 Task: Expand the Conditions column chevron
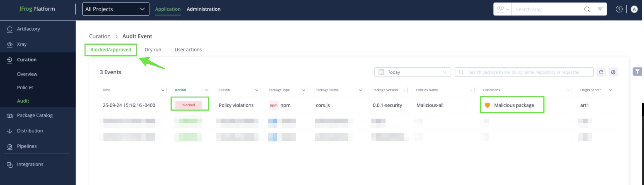[x=568, y=90]
